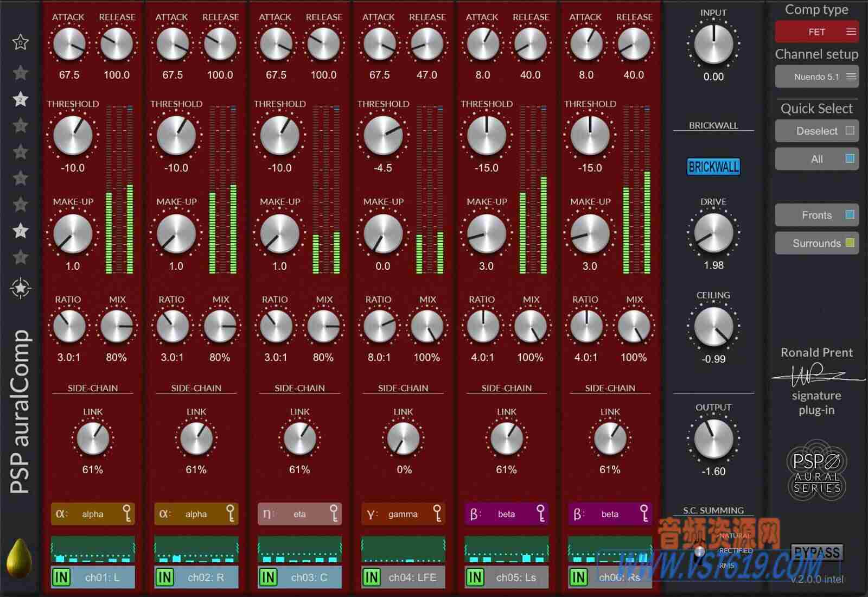
Task: Click the ch05: Ls channel name field
Action: point(516,577)
